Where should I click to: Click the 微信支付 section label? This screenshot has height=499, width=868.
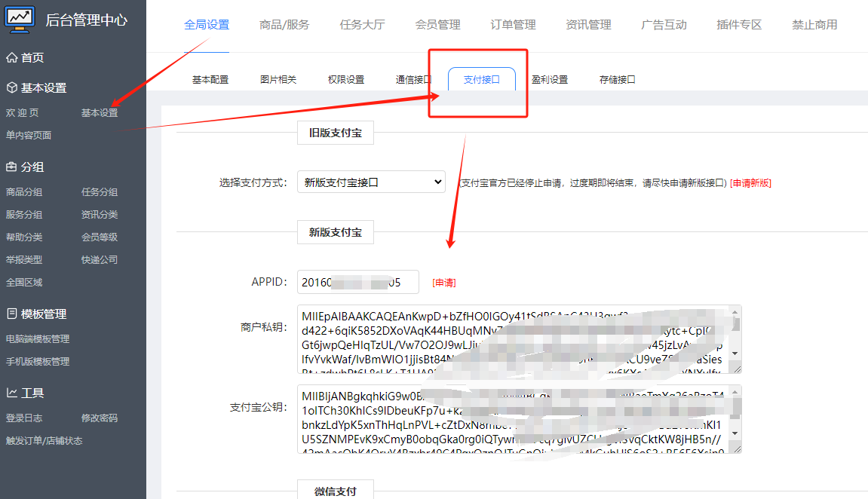click(336, 491)
